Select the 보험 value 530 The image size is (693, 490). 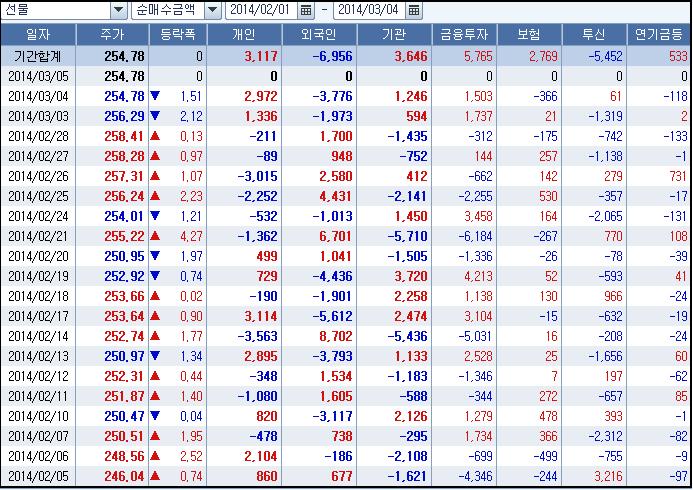(548, 196)
